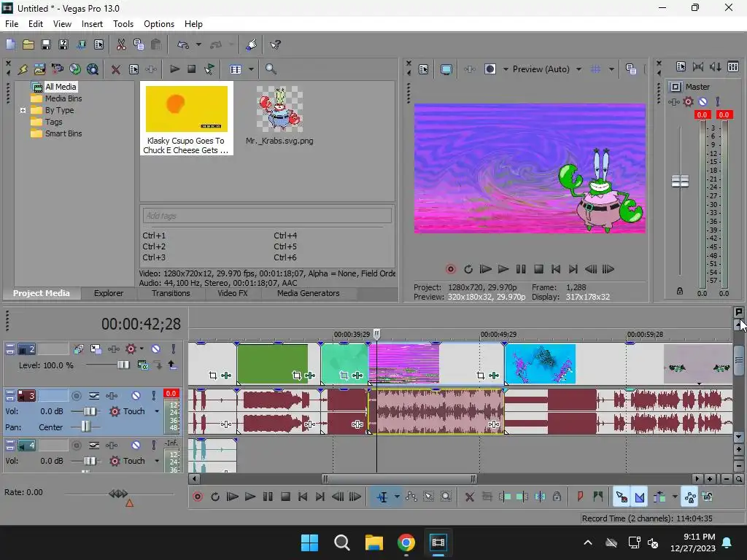747x560 pixels.
Task: Click the Preview on external monitor icon
Action: [x=446, y=69]
